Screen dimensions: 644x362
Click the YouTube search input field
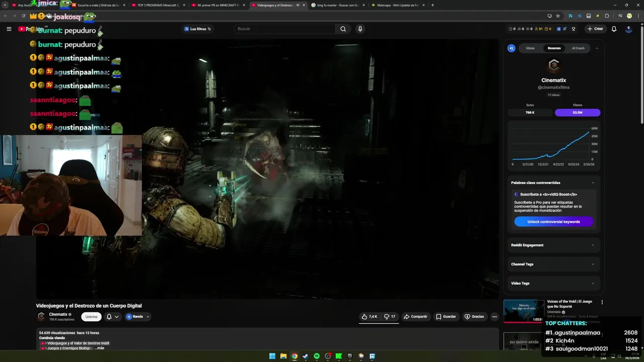(x=284, y=29)
